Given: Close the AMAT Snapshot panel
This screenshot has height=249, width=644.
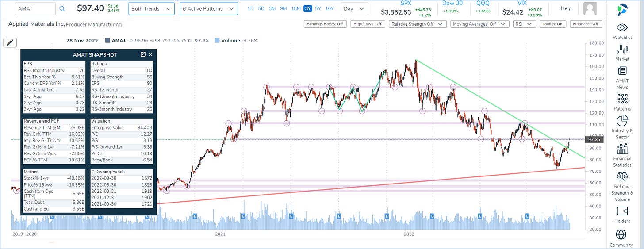Looking at the screenshot, I should pos(150,54).
